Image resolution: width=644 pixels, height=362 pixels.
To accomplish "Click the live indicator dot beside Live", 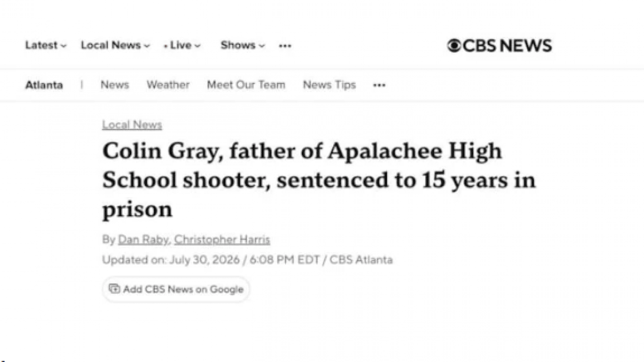I will point(166,47).
